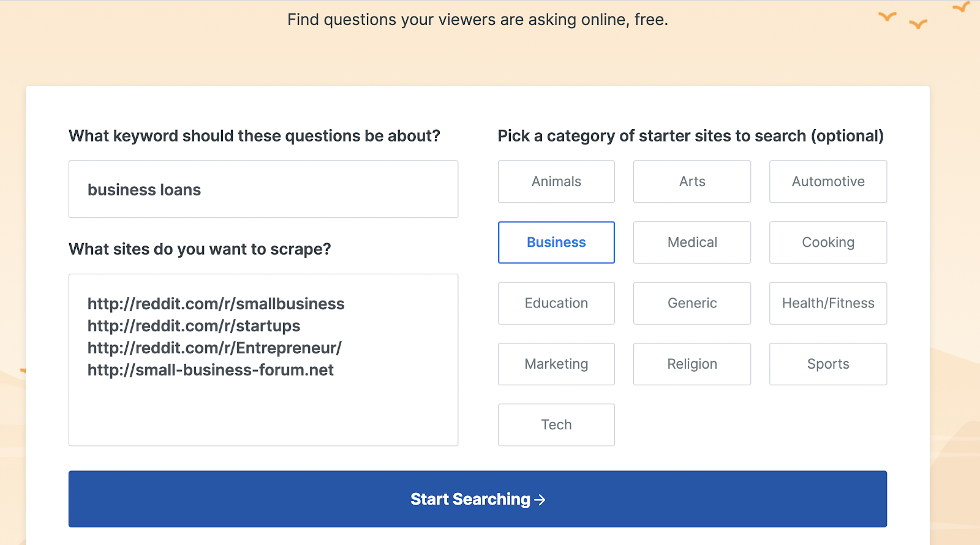Click the reddit.com/r/Entrepreneur/ URL line
Screen dimensions: 980x545
coord(214,348)
